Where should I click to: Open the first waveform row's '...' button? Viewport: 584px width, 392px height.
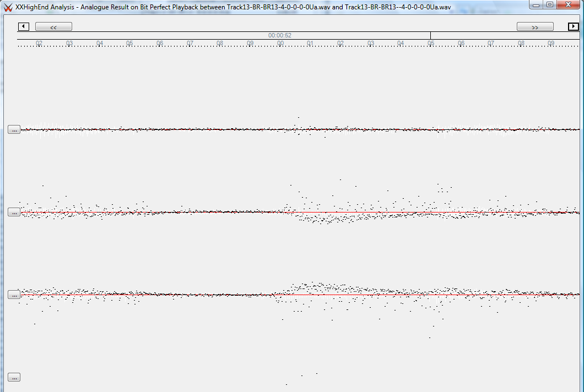14,129
